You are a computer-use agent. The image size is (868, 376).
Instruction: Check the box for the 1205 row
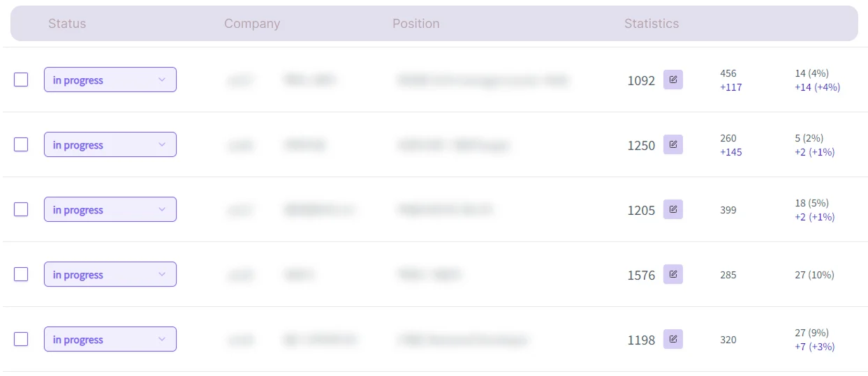(x=21, y=209)
